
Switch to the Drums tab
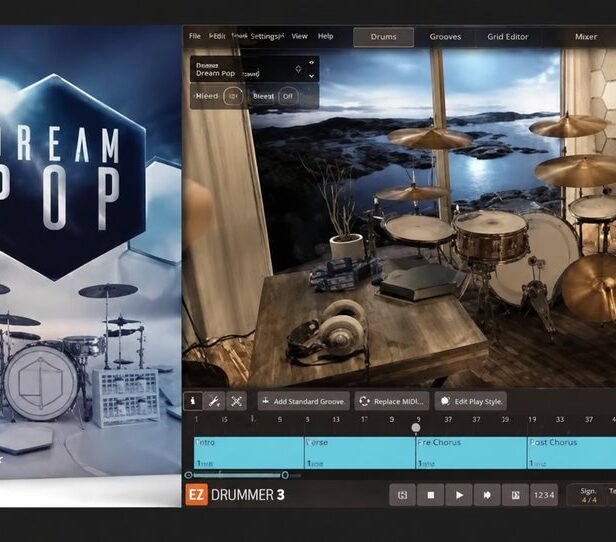pos(383,37)
